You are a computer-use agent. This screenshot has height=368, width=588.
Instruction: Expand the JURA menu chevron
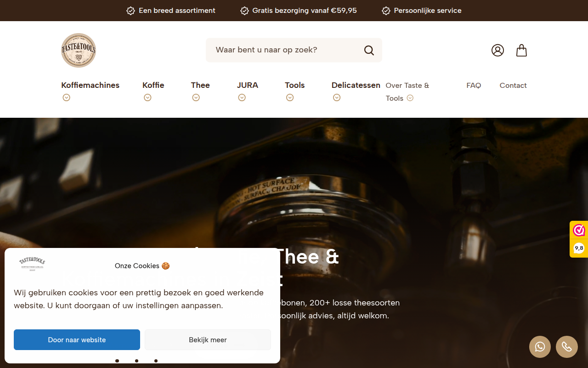pos(242,98)
